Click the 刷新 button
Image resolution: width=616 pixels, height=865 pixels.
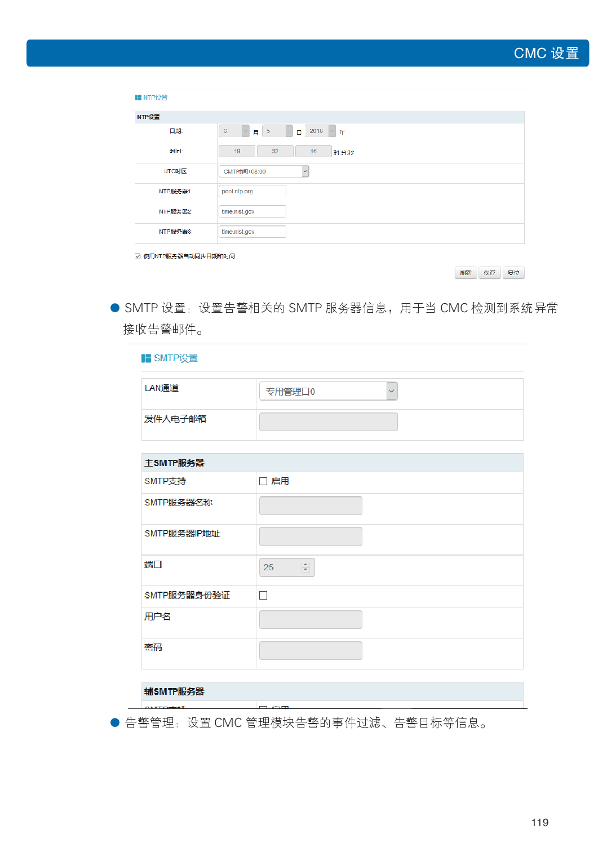(465, 273)
